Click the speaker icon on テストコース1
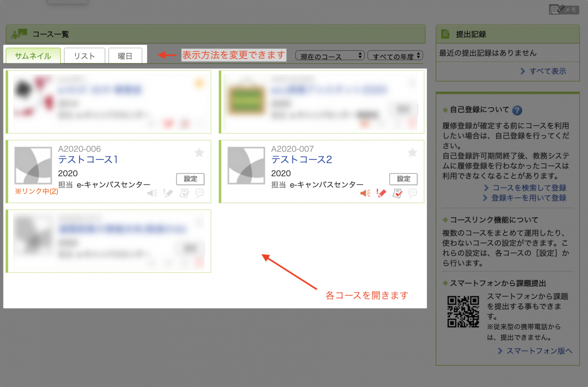588x387 pixels. (x=152, y=193)
